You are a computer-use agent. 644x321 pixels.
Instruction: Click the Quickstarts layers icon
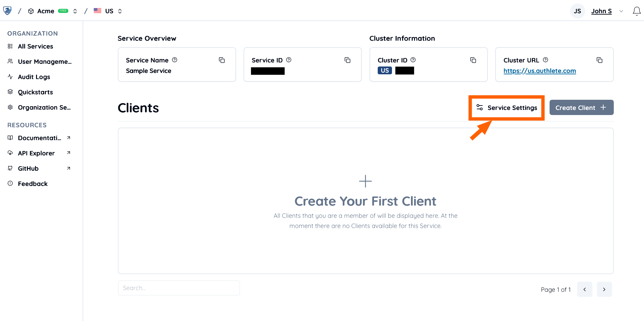tap(10, 92)
